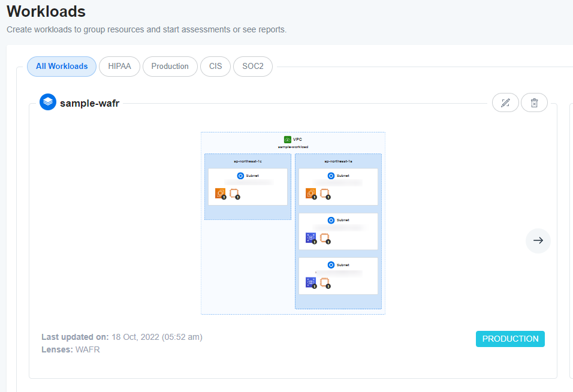Screen dimensions: 573x392
Task: Switch to the SOC2 tab
Action: tap(252, 67)
